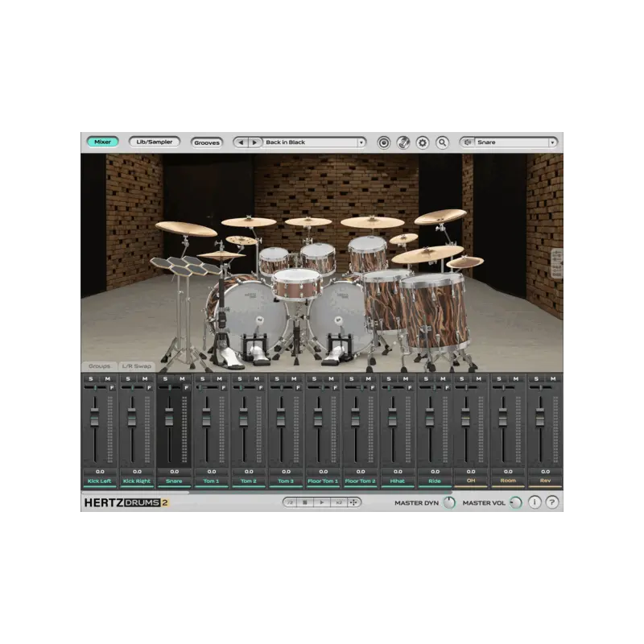This screenshot has width=644, height=644.
Task: Select the OH channel label
Action: pyautogui.click(x=471, y=481)
